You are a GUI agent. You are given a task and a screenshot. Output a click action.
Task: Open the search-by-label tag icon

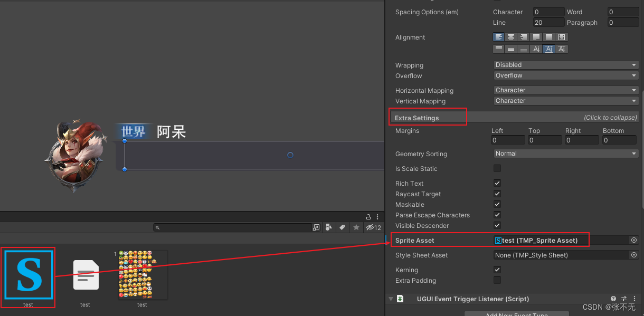coord(342,227)
